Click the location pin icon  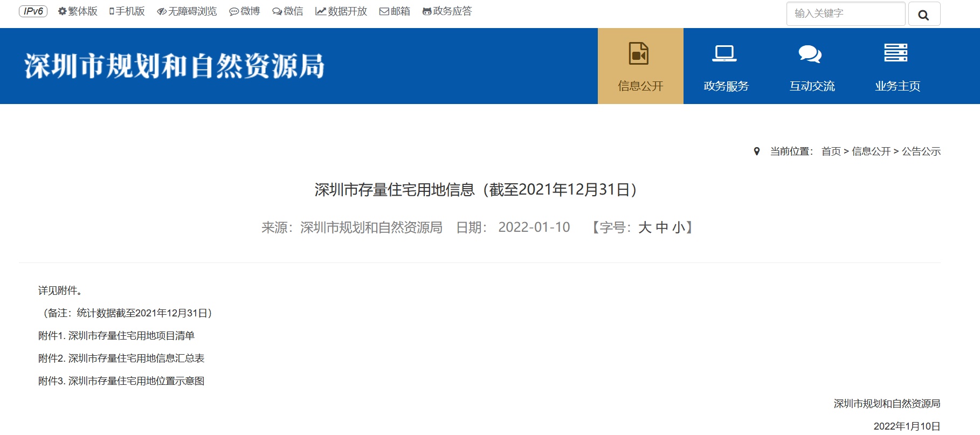click(x=757, y=151)
